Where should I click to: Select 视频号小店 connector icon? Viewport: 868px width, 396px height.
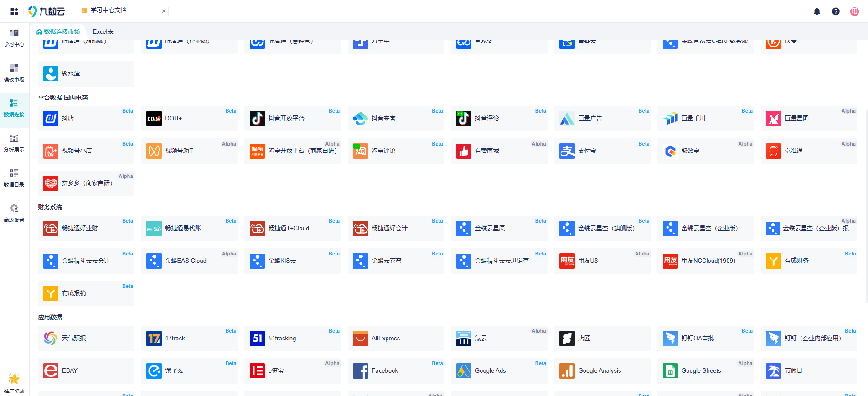click(x=51, y=151)
